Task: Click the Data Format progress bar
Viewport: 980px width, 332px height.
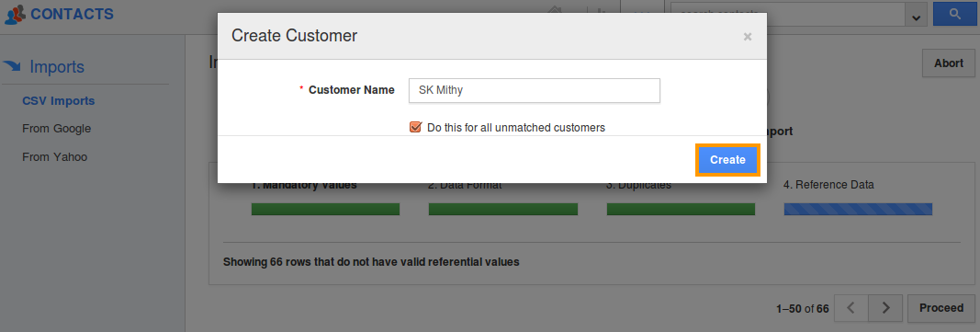Action: (502, 209)
